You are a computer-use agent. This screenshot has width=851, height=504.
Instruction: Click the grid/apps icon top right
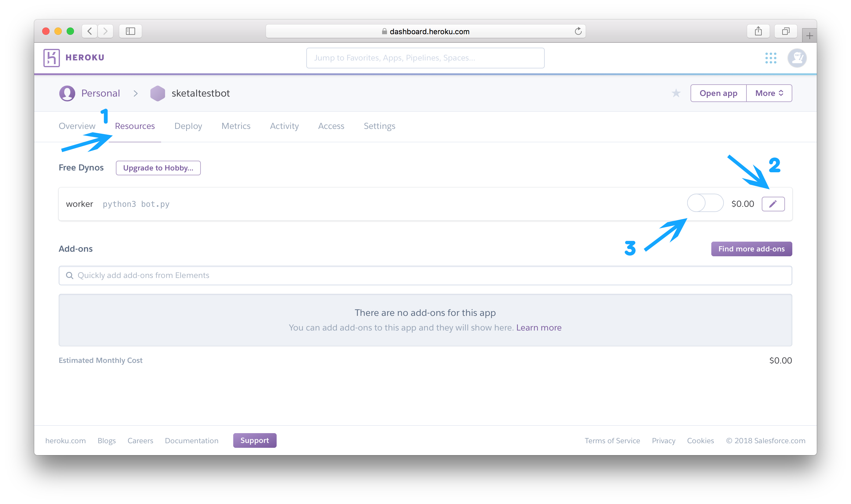coord(771,58)
